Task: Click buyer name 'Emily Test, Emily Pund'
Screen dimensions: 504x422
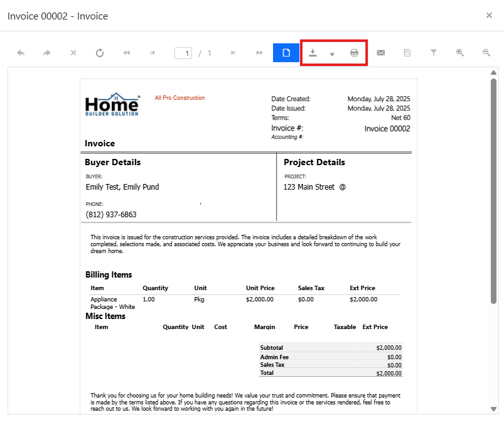Action: click(x=122, y=187)
